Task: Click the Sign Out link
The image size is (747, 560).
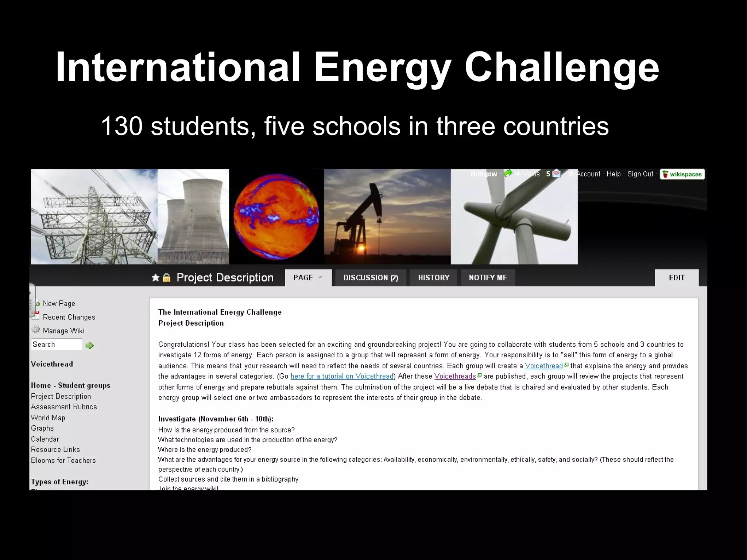Action: tap(640, 174)
